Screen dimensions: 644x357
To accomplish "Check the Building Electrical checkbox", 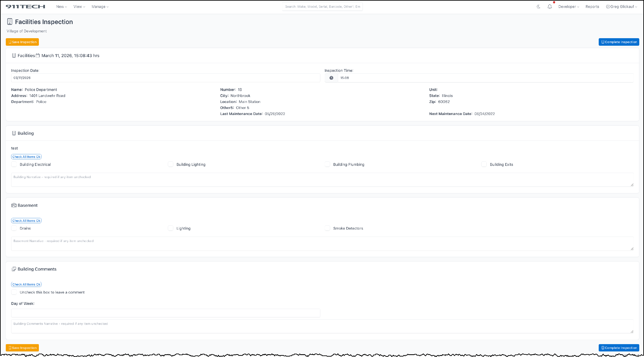I will coord(14,164).
